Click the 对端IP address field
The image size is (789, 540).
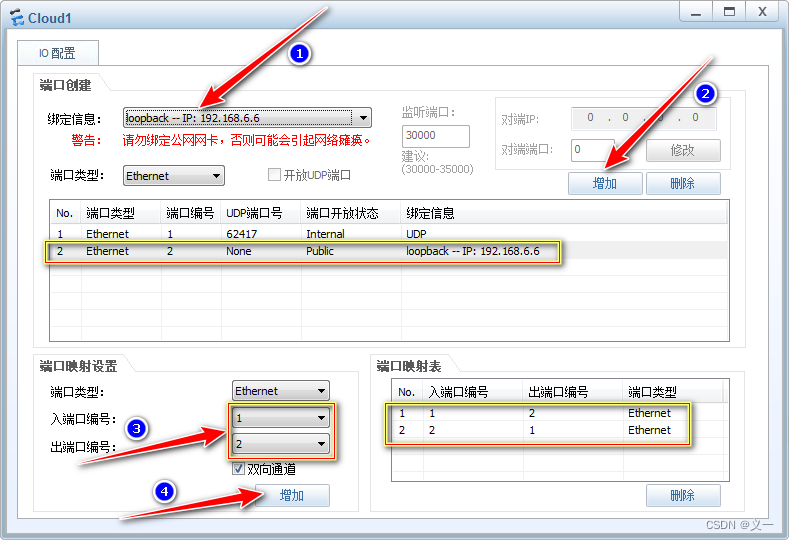[x=644, y=118]
